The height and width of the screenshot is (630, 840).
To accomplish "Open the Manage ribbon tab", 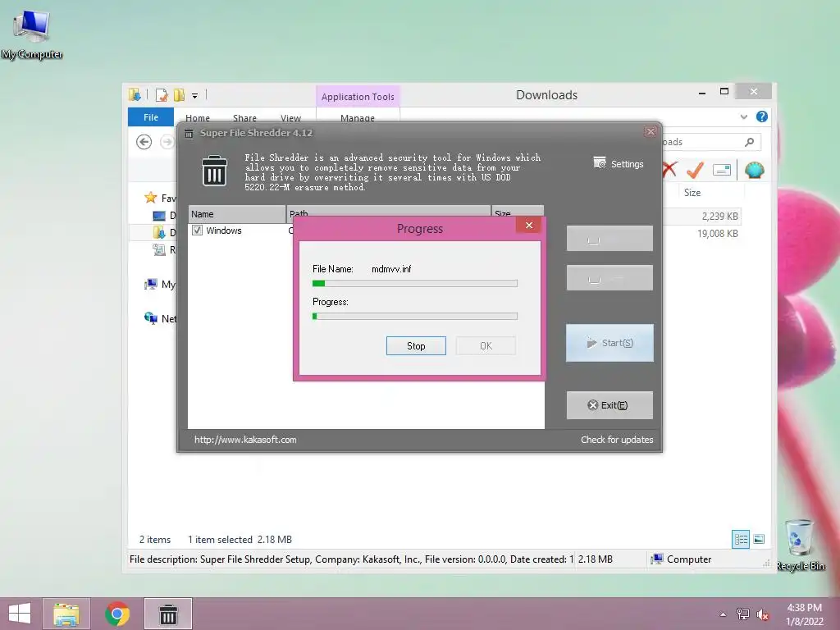I will pos(358,118).
